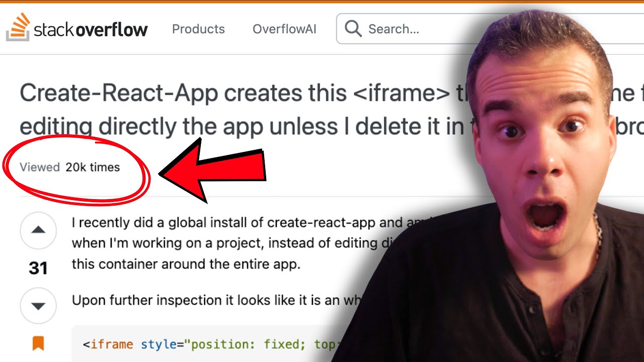The image size is (644, 362).
Task: Click the vote count 31
Action: (38, 268)
